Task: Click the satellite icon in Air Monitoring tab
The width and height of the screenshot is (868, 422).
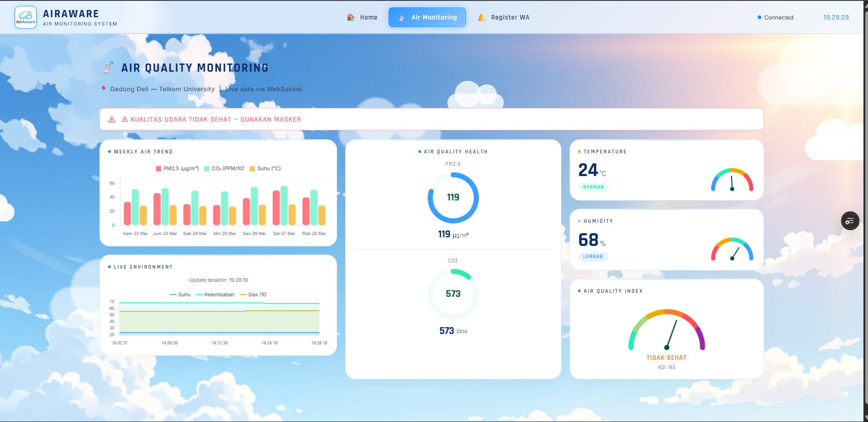Action: [x=402, y=17]
